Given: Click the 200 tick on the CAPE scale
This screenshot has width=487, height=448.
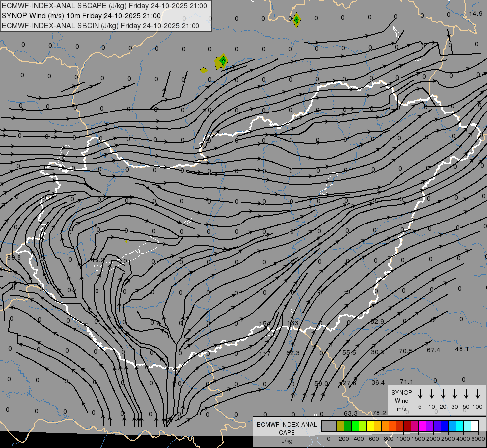Looking at the screenshot, I should (344, 439).
